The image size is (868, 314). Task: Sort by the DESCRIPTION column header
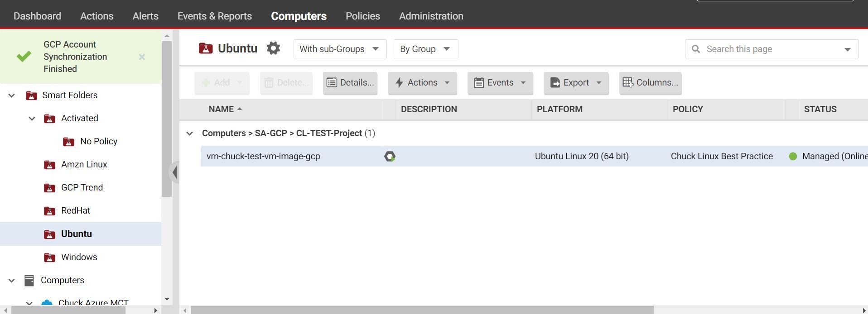[x=429, y=109]
